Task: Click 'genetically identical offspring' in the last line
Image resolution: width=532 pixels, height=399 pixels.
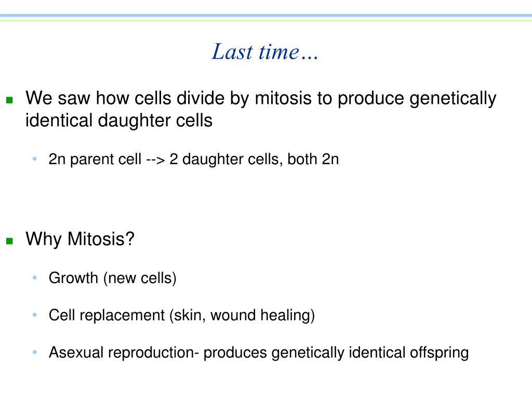Action: (370, 353)
